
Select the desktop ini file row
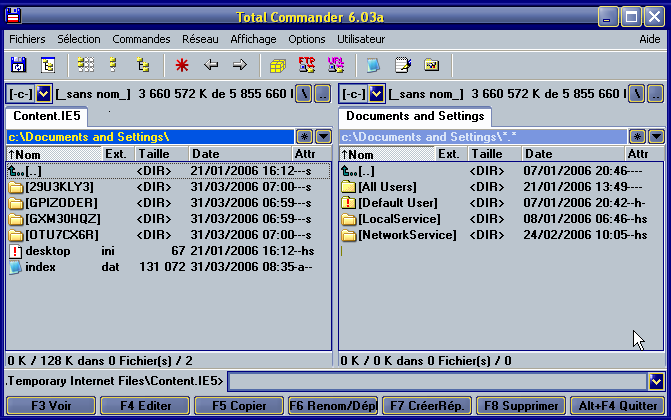coord(169,251)
